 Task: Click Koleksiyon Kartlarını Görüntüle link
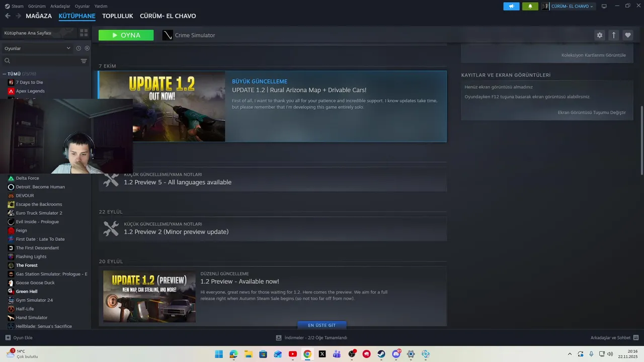point(594,55)
